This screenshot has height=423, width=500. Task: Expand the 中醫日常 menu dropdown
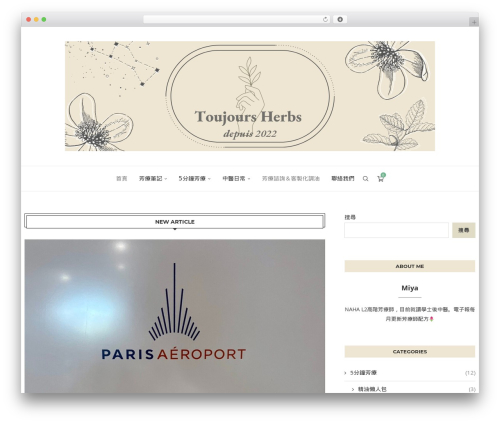(236, 179)
